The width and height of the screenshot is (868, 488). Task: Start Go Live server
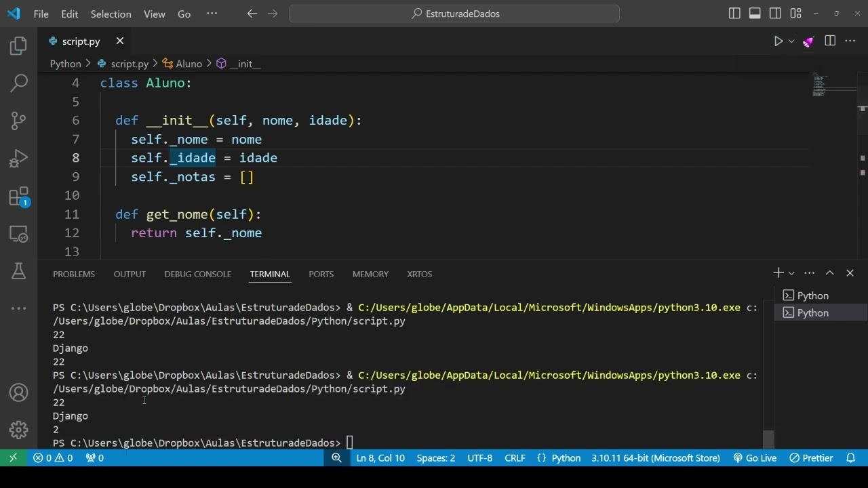755,458
